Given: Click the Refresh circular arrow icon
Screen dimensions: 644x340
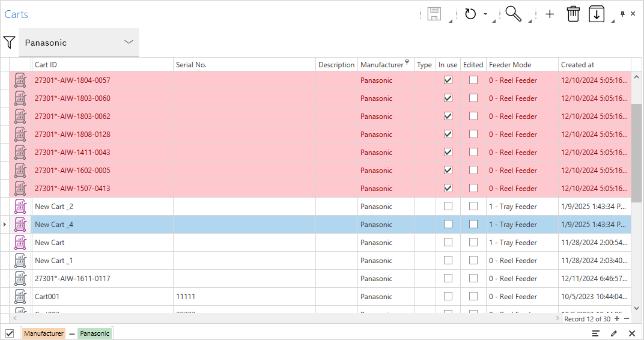Looking at the screenshot, I should 470,14.
